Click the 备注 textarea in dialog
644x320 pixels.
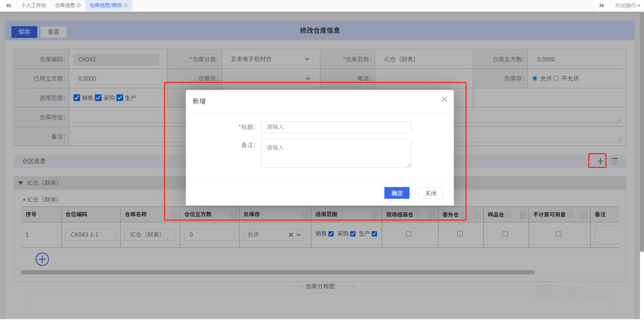336,153
